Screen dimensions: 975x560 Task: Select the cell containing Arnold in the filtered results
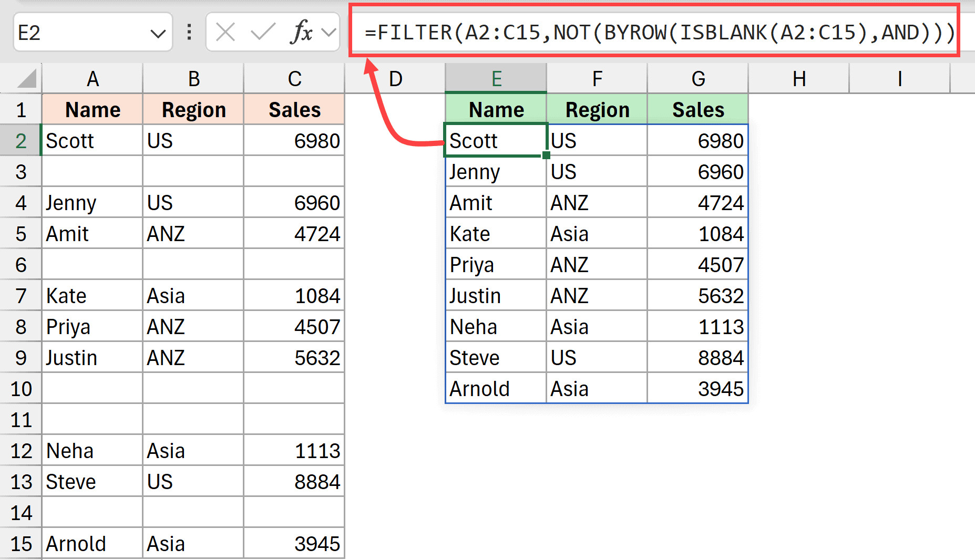point(496,388)
